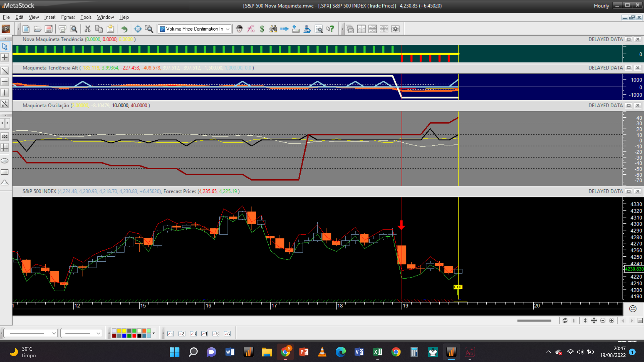Toggle chart template button 1
644x362 pixels.
click(171, 334)
